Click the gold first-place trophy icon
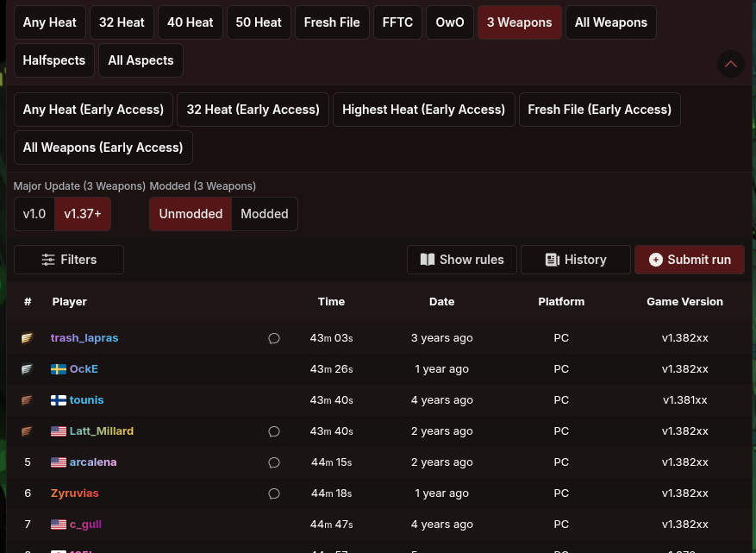Screen dimensions: 756x553 [28, 338]
